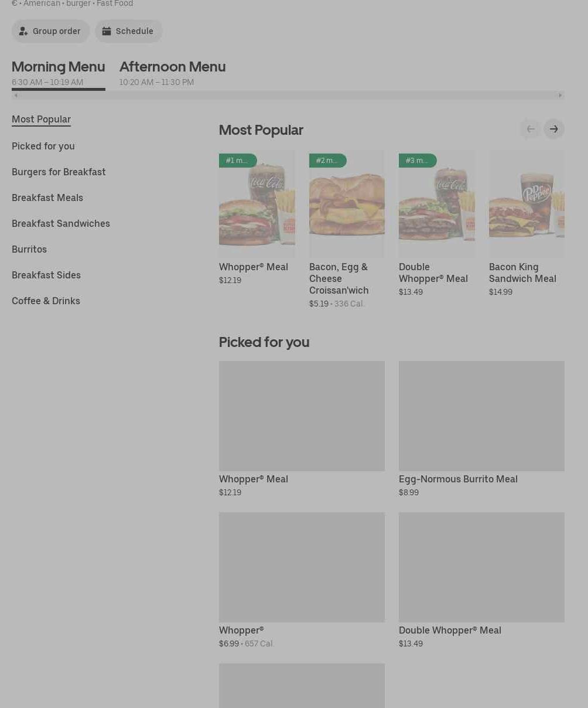Select Picked for you category
Image resolution: width=588 pixels, height=708 pixels.
pyautogui.click(x=43, y=146)
